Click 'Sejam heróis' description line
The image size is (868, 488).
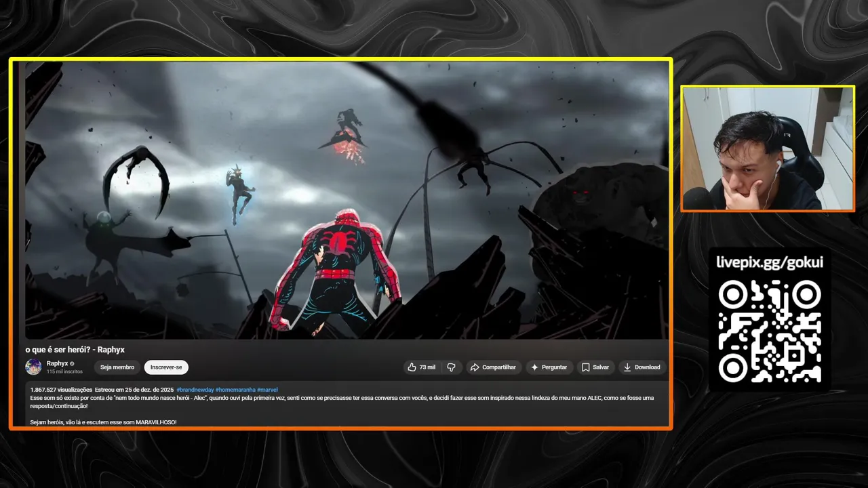coord(103,422)
